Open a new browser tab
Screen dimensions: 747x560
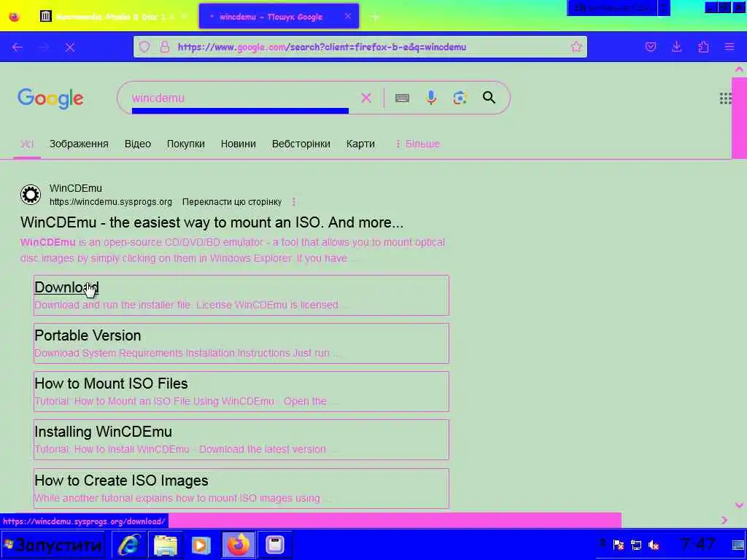point(376,17)
